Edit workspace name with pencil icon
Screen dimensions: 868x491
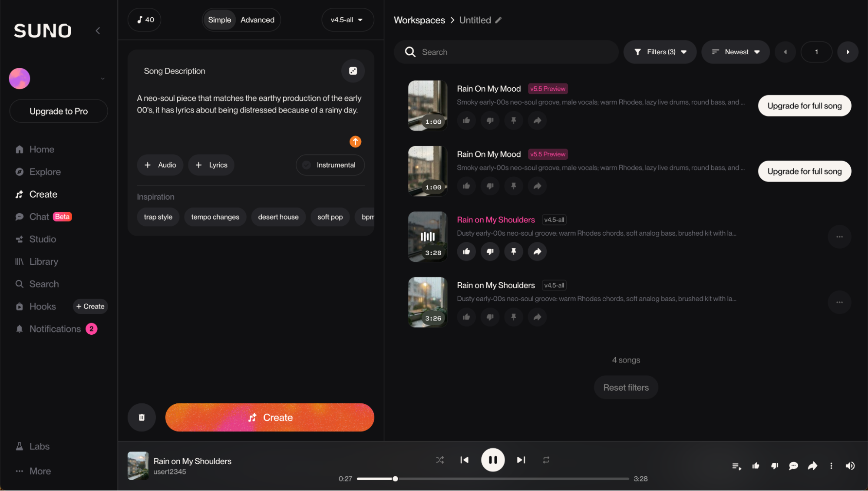click(498, 20)
